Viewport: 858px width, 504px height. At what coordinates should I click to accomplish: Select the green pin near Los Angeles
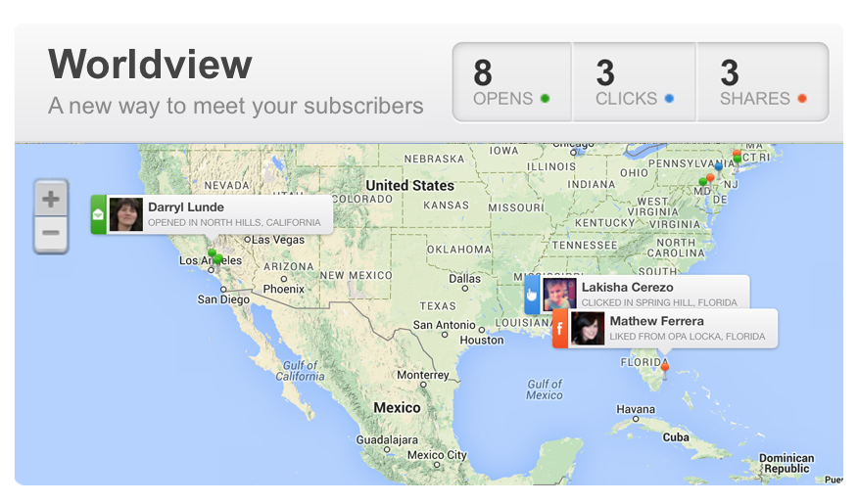click(218, 258)
